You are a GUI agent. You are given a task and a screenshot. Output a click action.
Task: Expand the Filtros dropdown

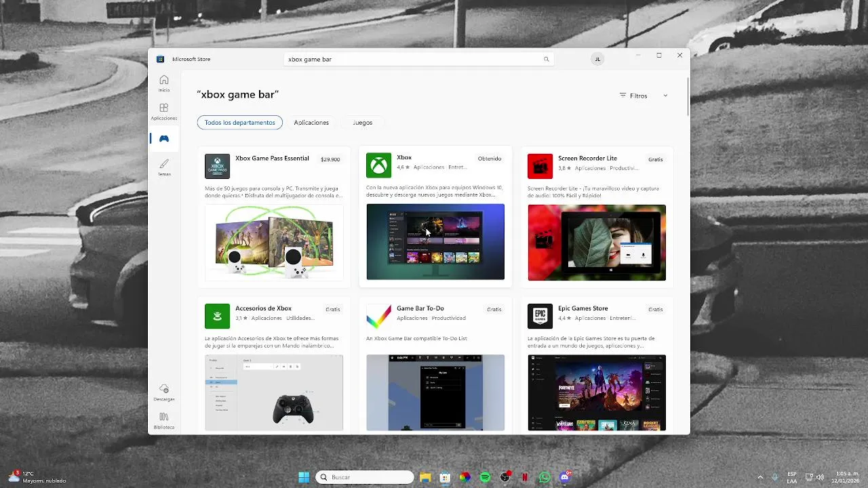point(644,96)
